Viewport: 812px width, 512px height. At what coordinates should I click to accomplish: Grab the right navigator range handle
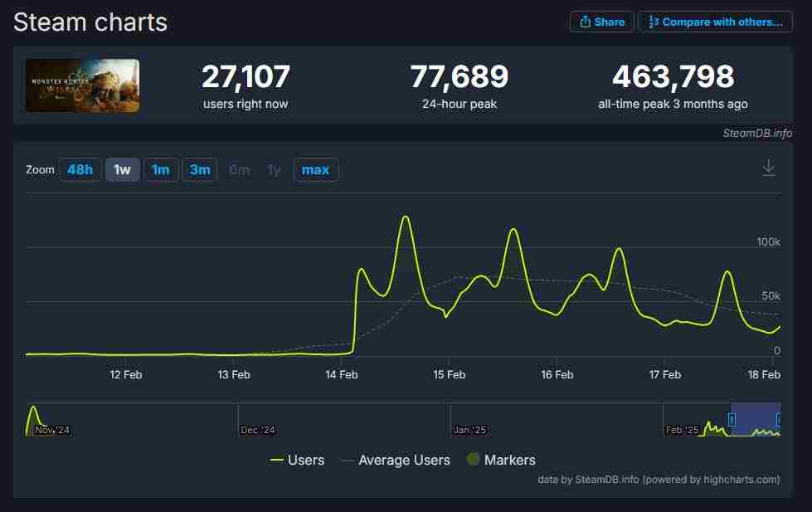coord(779,420)
